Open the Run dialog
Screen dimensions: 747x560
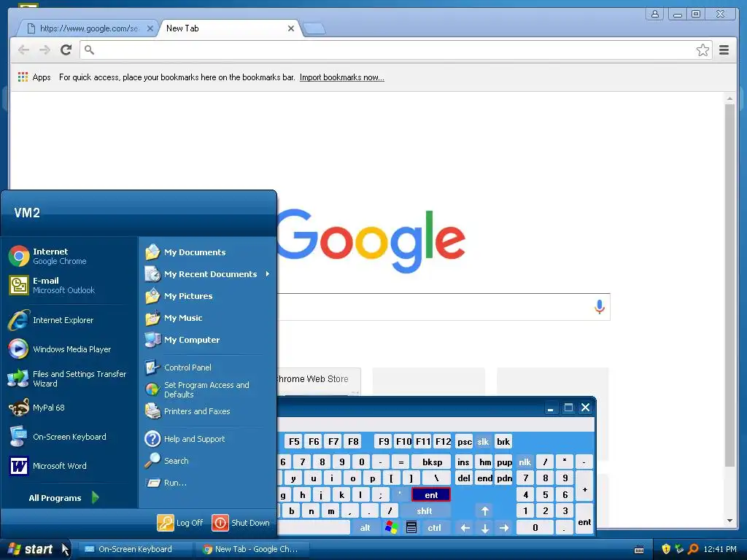pyautogui.click(x=208, y=483)
